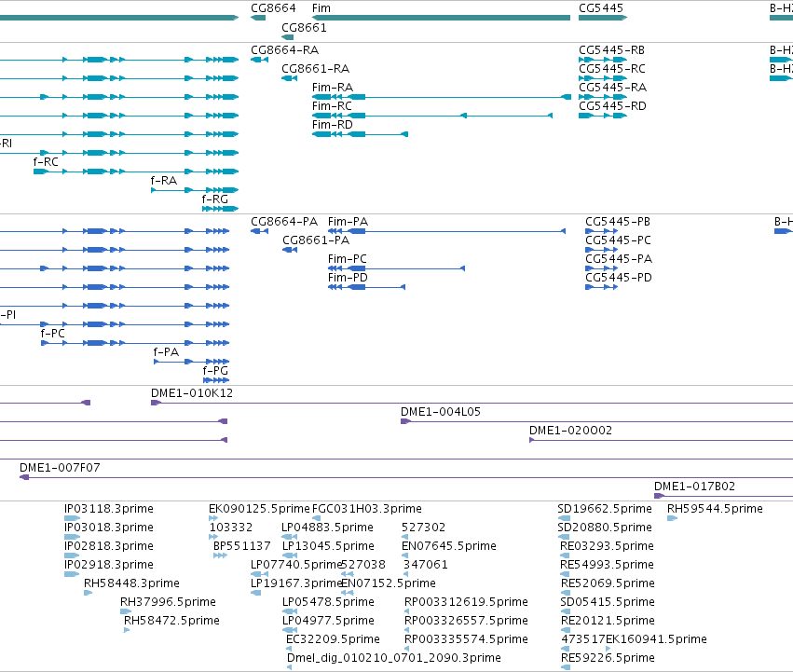Click the f-PG protein label
The image size is (793, 672).
[215, 371]
